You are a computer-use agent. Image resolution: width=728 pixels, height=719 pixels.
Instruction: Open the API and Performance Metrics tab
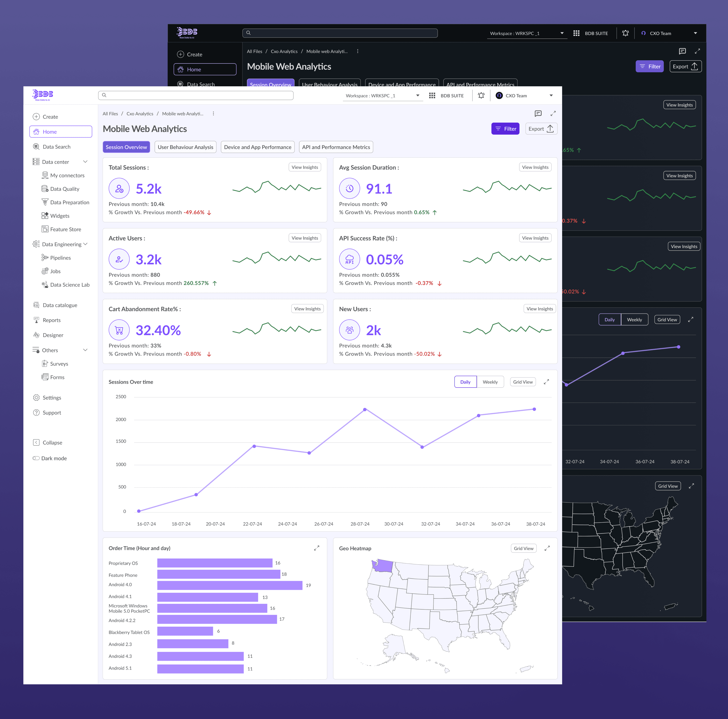[336, 147]
